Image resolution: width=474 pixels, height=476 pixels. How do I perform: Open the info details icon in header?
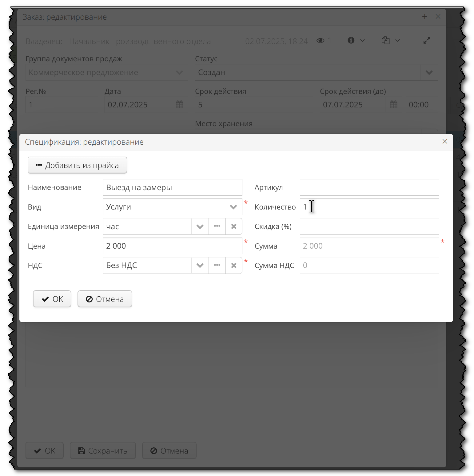pos(351,40)
